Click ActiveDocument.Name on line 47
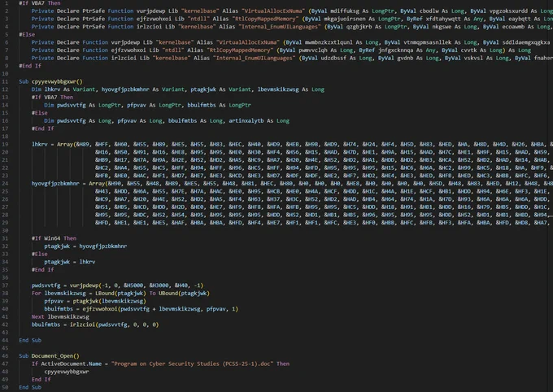Screen dimensions: 553x392 click(72, 364)
